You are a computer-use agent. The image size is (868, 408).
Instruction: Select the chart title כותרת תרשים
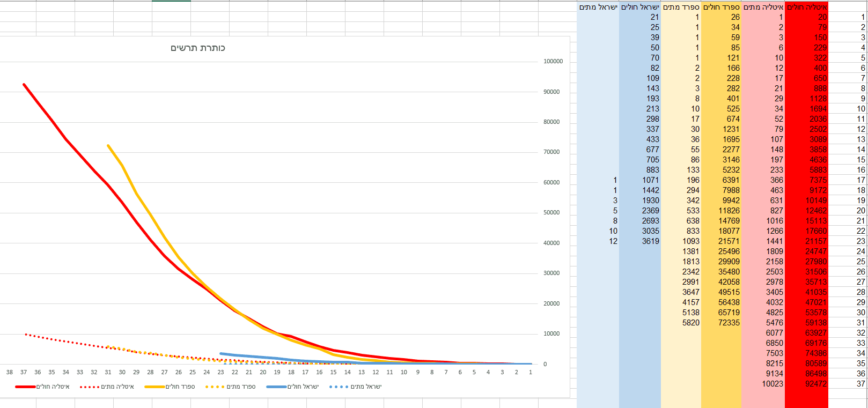[198, 48]
